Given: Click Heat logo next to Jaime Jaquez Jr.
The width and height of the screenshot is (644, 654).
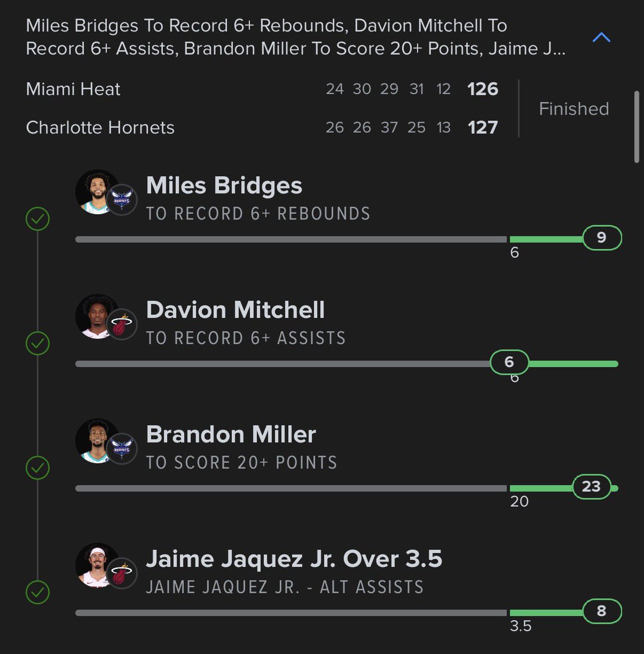Looking at the screenshot, I should tap(121, 573).
